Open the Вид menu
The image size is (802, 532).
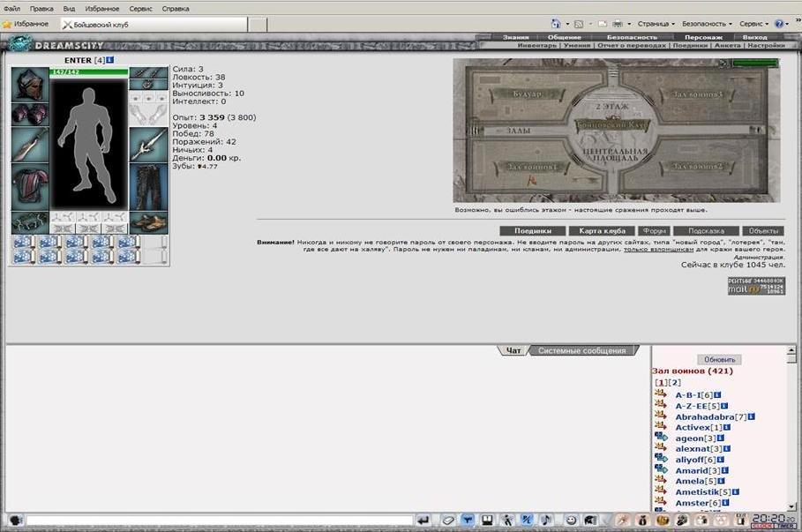click(69, 9)
